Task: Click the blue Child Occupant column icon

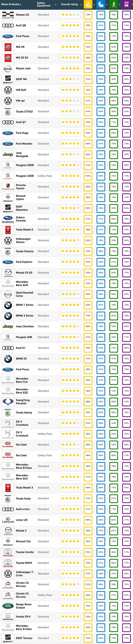Action: click(101, 5)
